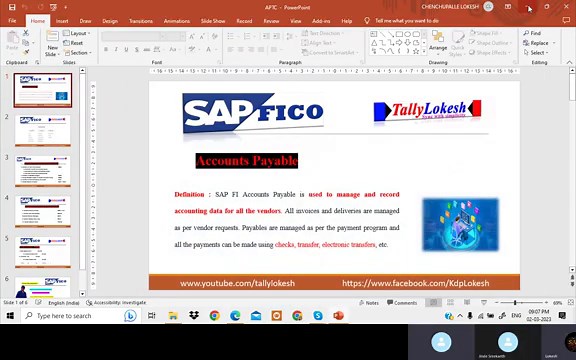Toggle the Notes pane in status bar
Viewport: 576px width, 360px height.
[x=369, y=303]
